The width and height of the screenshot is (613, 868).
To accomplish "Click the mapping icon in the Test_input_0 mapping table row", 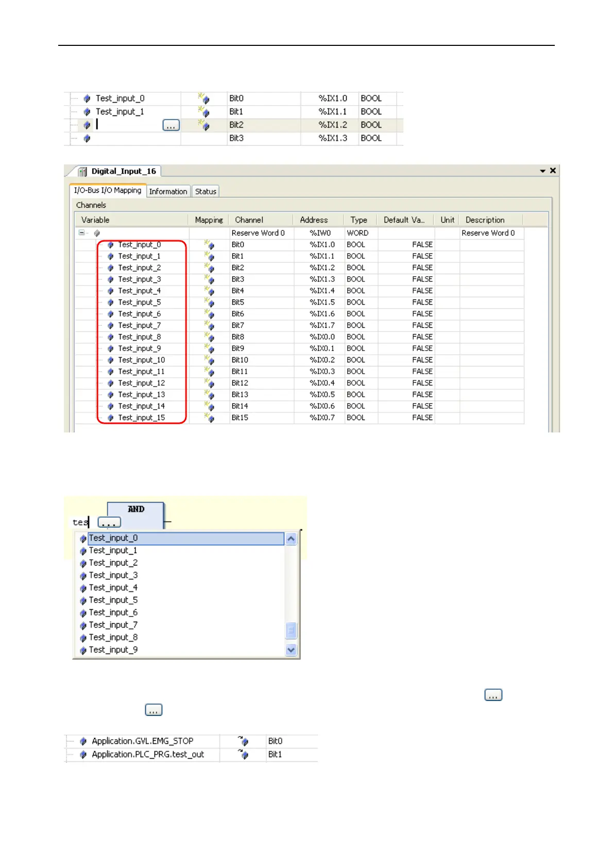I will (x=209, y=244).
